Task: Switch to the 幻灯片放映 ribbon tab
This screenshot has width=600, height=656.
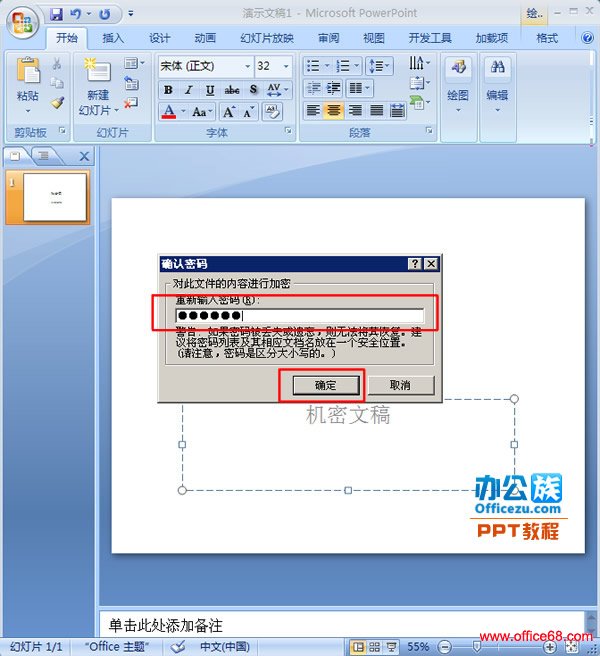Action: click(x=267, y=38)
